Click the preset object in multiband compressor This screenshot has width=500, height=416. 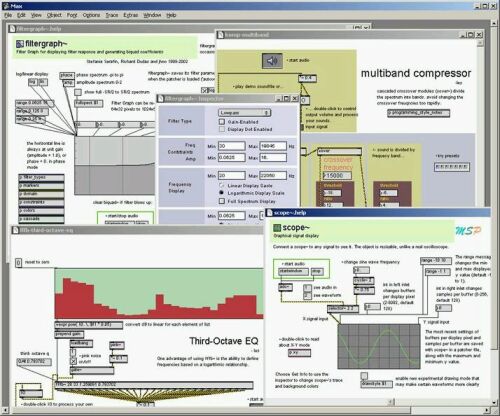point(452,167)
